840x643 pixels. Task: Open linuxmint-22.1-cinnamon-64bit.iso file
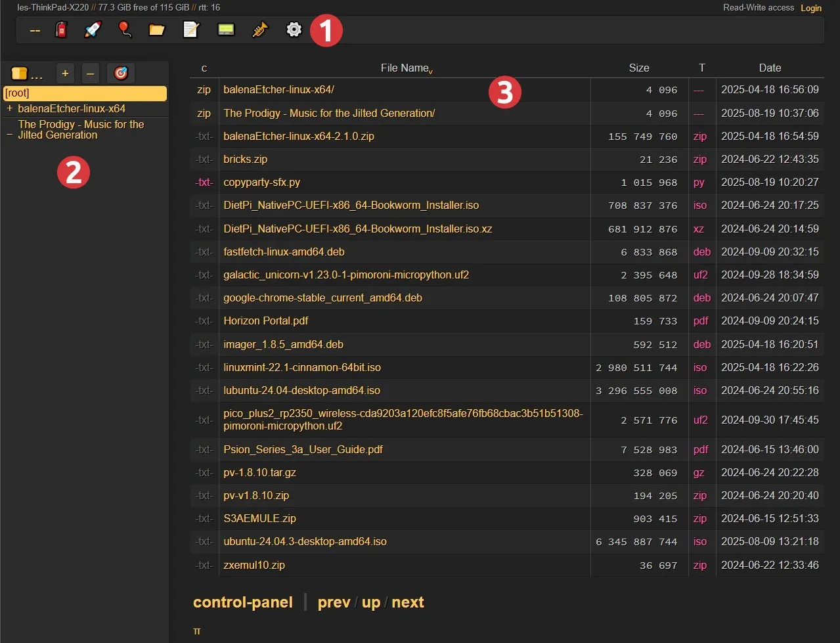click(x=302, y=368)
